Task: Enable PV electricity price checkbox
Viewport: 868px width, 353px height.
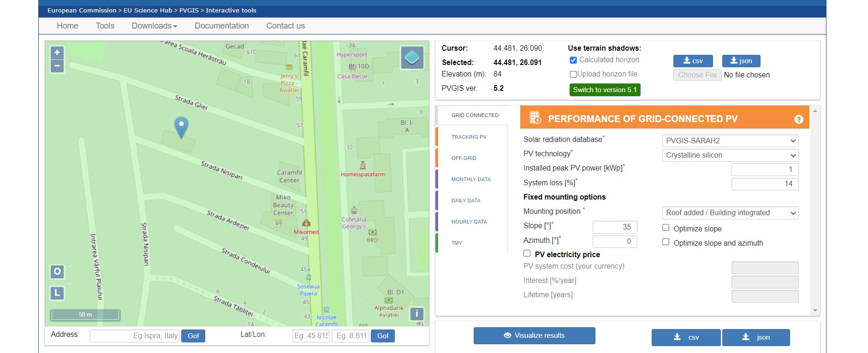Action: (x=527, y=253)
